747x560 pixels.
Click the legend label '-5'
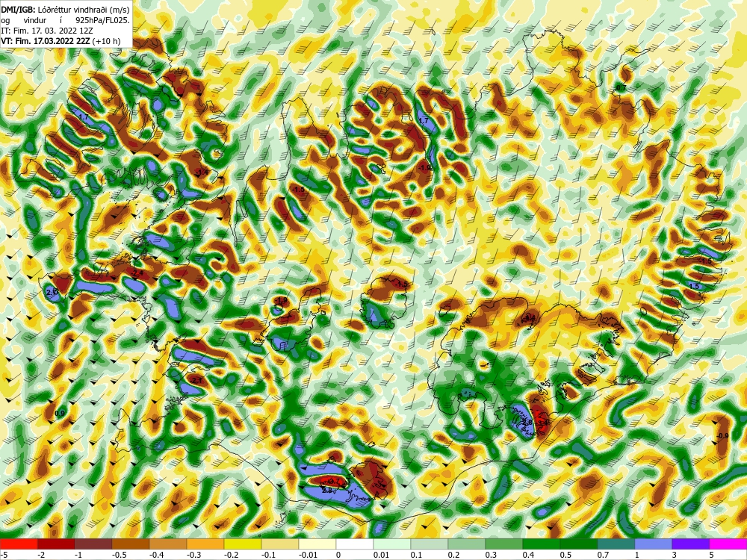pos(3,555)
